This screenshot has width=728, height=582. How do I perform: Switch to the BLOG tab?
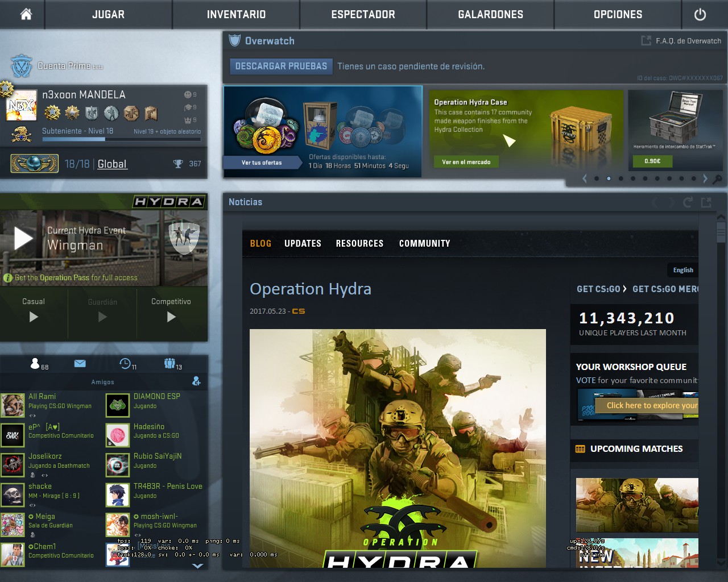click(260, 243)
